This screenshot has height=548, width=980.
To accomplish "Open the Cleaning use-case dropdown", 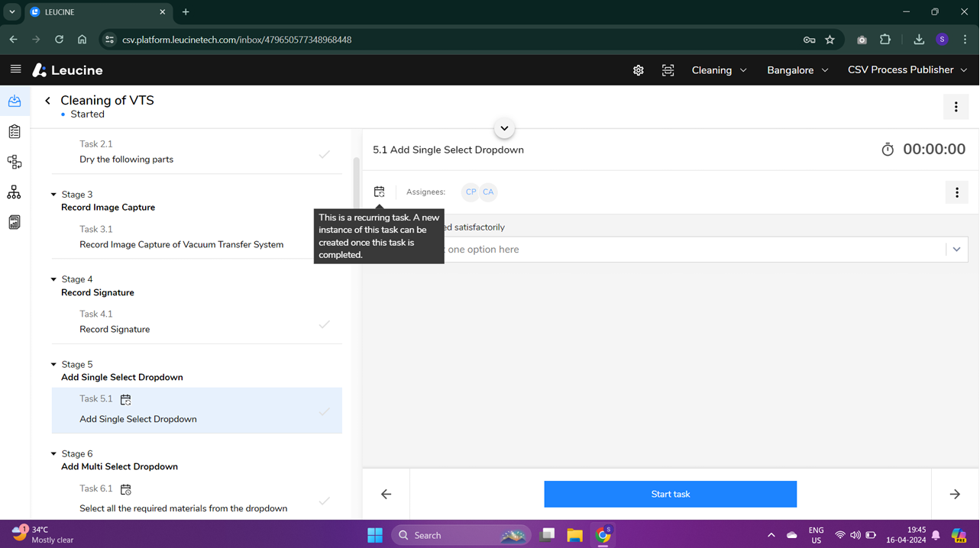I will [719, 70].
